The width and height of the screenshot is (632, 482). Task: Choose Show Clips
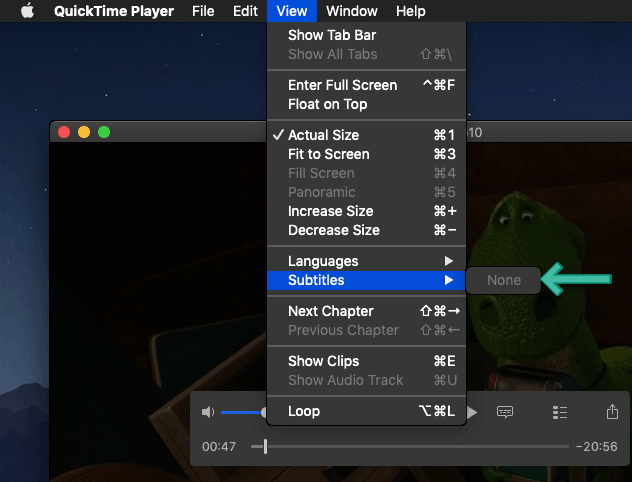366,361
